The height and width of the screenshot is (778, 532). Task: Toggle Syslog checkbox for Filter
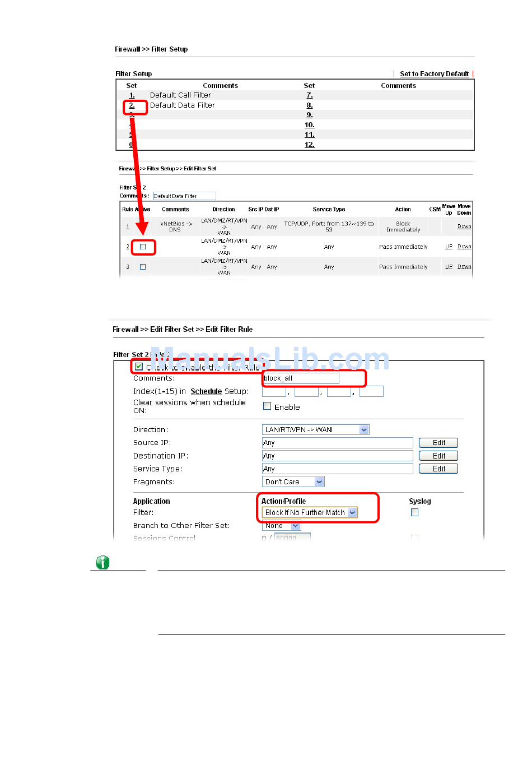pyautogui.click(x=414, y=512)
